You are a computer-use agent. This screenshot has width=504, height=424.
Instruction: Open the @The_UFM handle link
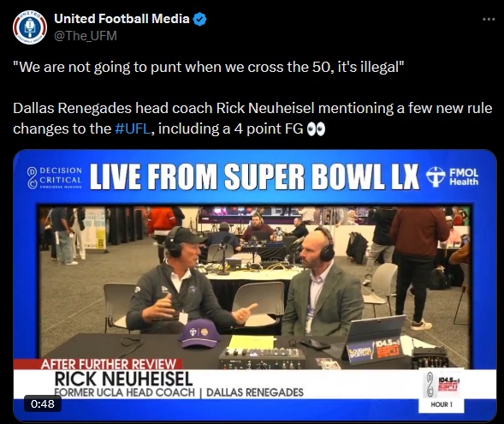86,36
